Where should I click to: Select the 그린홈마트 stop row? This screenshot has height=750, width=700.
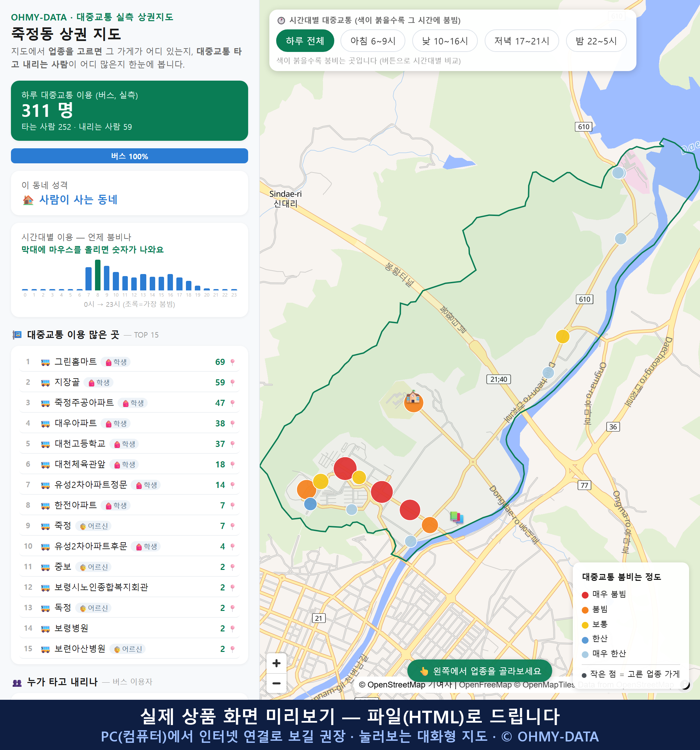[x=130, y=362]
